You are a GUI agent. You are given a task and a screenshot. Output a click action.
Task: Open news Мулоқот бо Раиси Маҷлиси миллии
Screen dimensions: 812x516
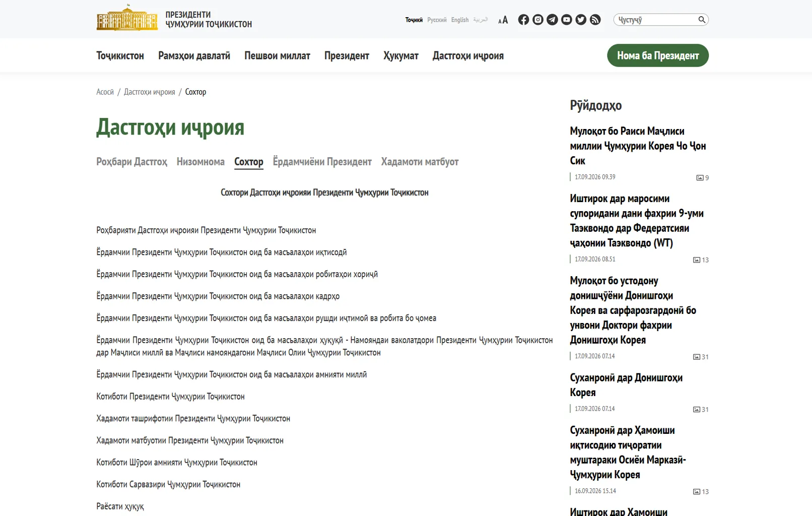(x=638, y=146)
